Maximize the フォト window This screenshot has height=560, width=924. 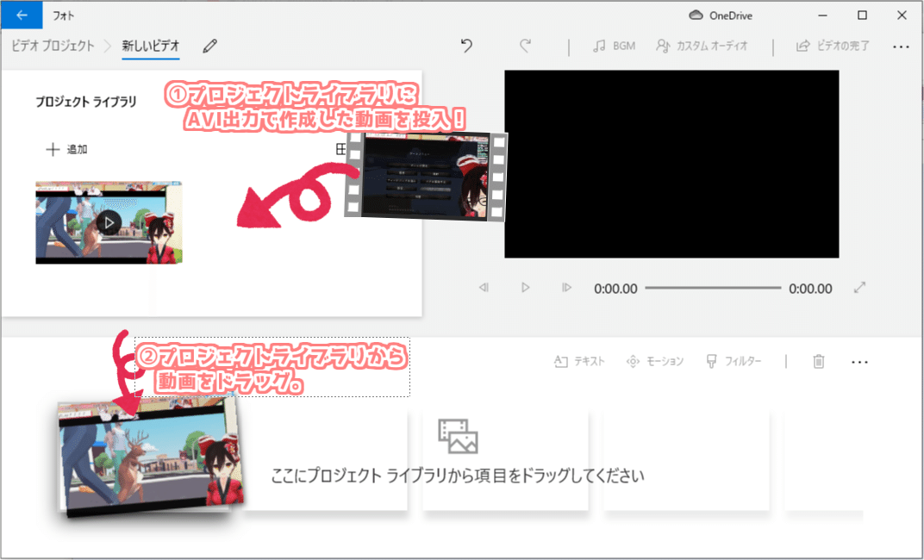tap(862, 16)
